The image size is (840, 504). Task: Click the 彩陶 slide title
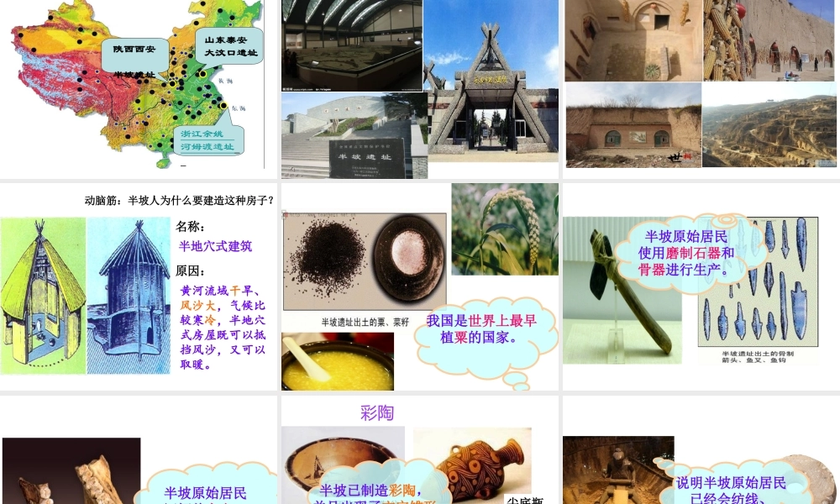coord(377,413)
